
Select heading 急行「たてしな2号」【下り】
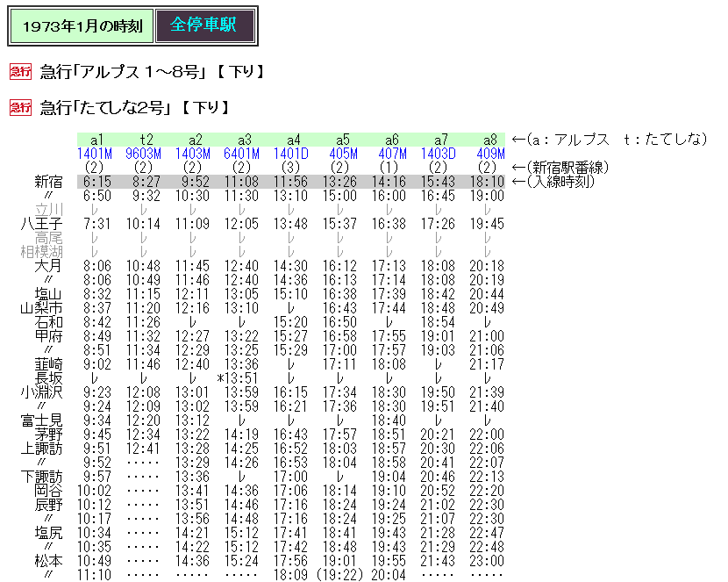135,108
